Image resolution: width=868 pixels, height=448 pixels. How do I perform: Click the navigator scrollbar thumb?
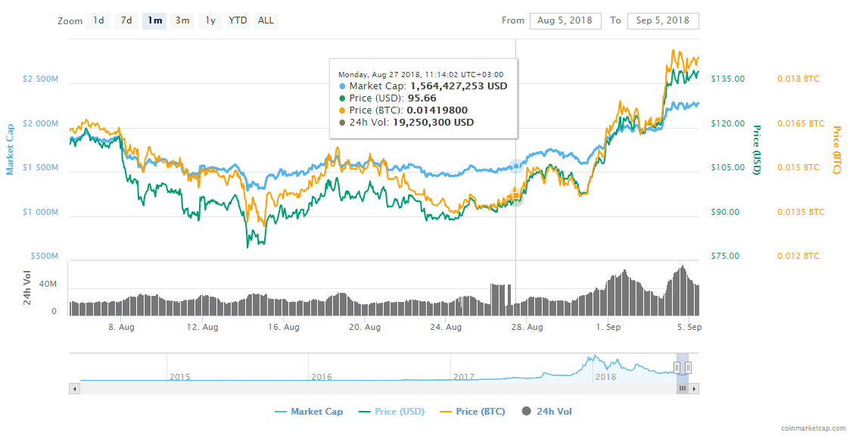click(x=683, y=388)
